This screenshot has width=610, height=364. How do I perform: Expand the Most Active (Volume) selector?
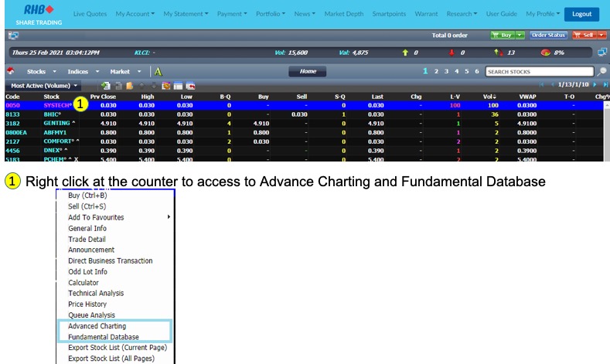click(x=44, y=86)
